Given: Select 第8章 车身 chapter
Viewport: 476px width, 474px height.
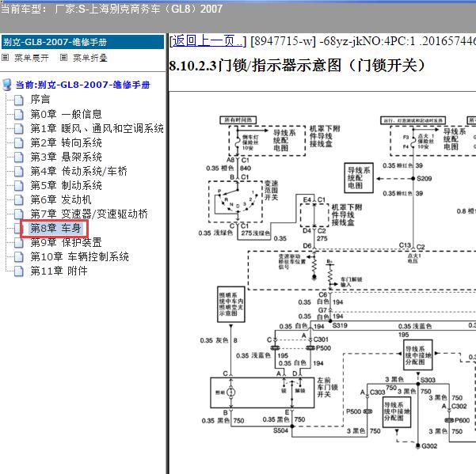Looking at the screenshot, I should click(55, 228).
